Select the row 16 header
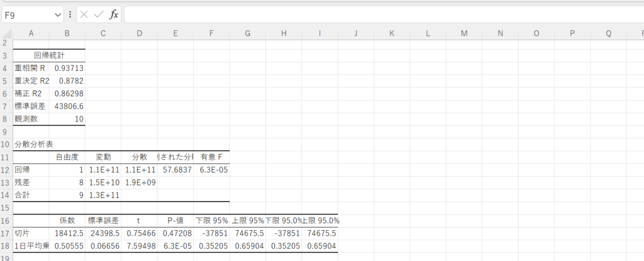Image resolution: width=644 pixels, height=261 pixels. point(5,220)
